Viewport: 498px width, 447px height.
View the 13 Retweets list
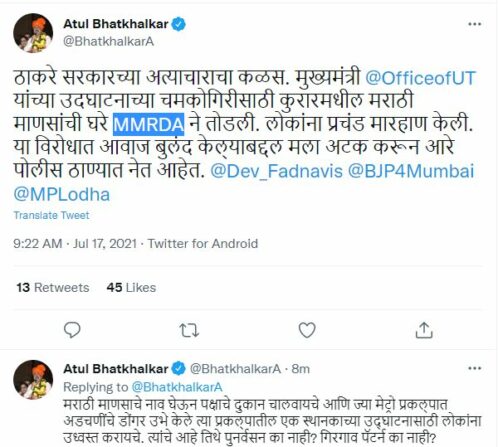[x=53, y=288]
